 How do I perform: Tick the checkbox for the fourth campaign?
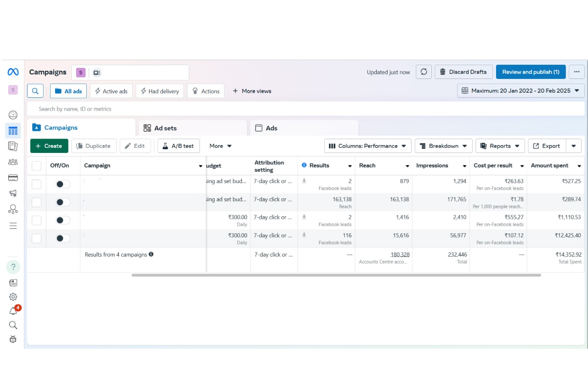click(37, 238)
